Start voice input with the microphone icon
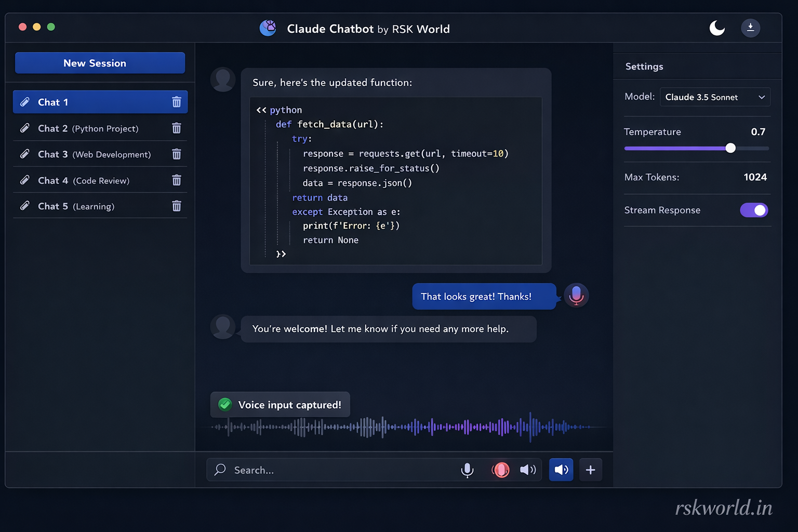 click(x=467, y=470)
